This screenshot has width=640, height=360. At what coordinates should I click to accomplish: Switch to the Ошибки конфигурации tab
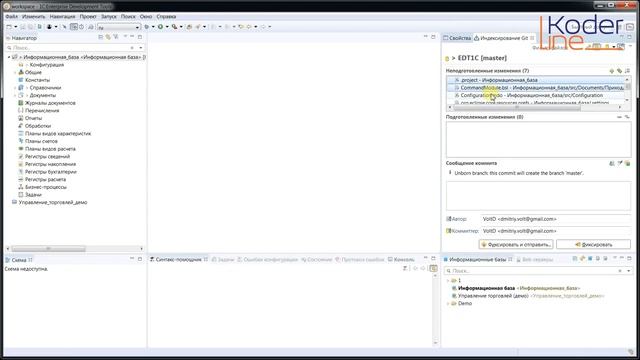pyautogui.click(x=268, y=260)
